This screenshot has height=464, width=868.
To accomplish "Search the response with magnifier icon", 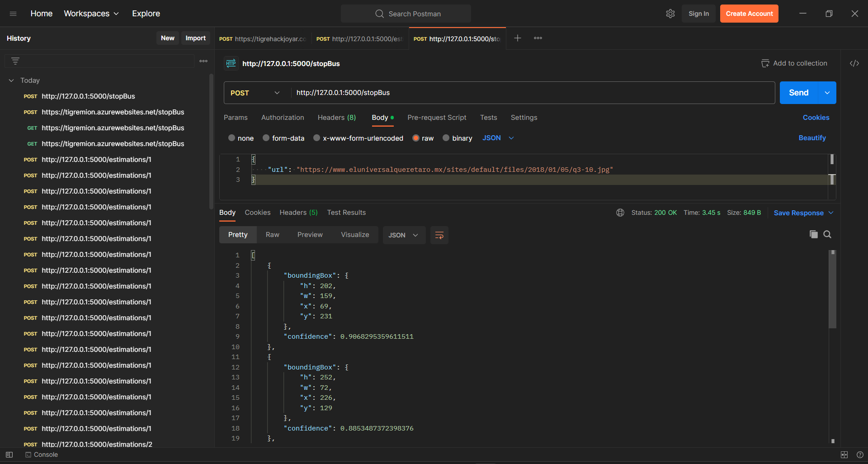I will 827,234.
